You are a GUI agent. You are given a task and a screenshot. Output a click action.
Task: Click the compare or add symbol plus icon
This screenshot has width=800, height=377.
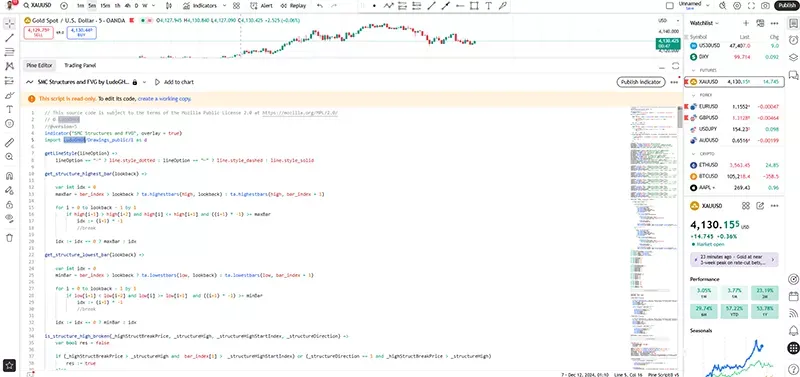click(x=64, y=6)
